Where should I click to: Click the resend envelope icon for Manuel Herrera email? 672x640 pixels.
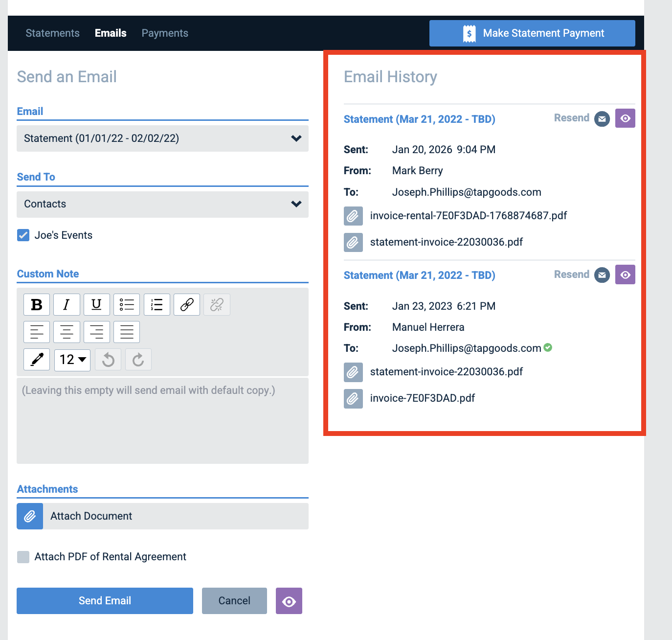pyautogui.click(x=602, y=275)
